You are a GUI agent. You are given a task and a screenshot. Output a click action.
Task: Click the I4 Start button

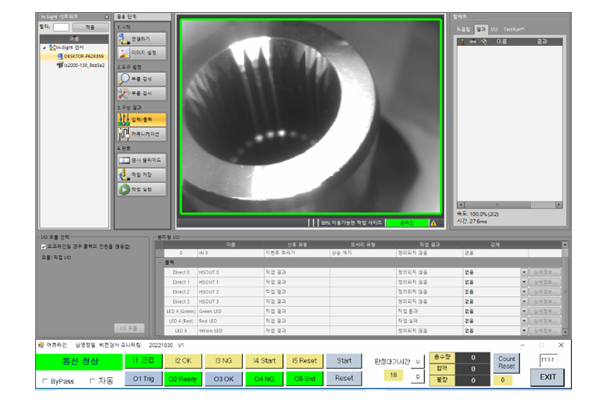[x=264, y=360]
